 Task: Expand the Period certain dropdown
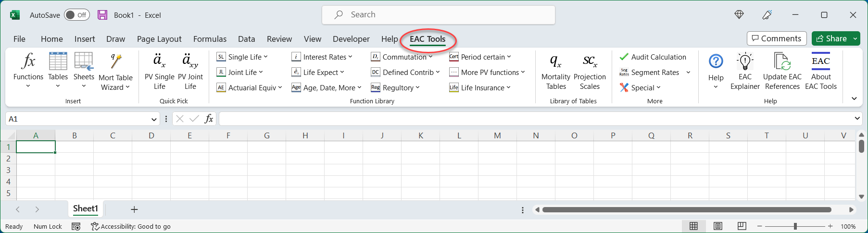[x=480, y=57]
